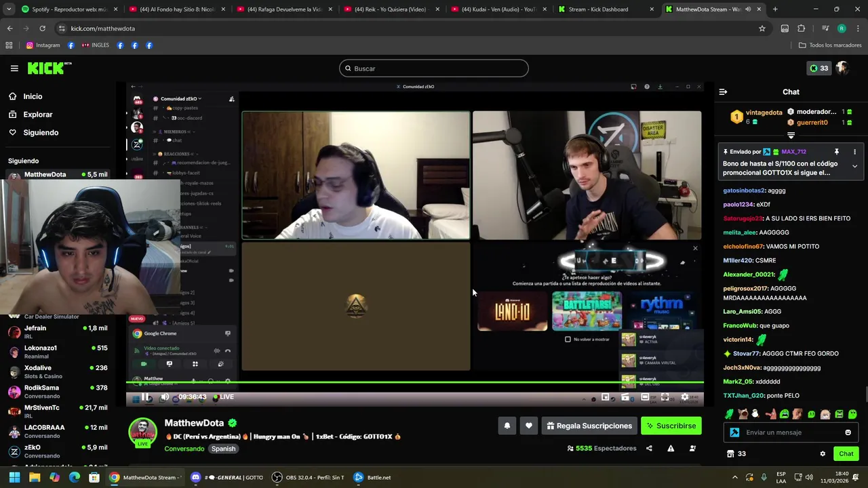
Task: Click the Buscar search field
Action: tap(434, 68)
